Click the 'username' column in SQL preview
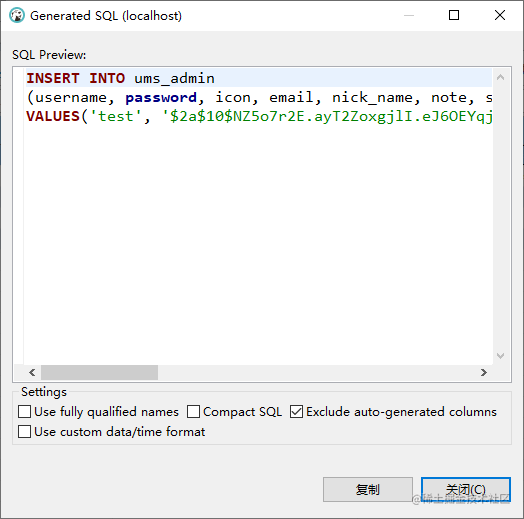Screen dimensions: 524x519 click(x=71, y=98)
